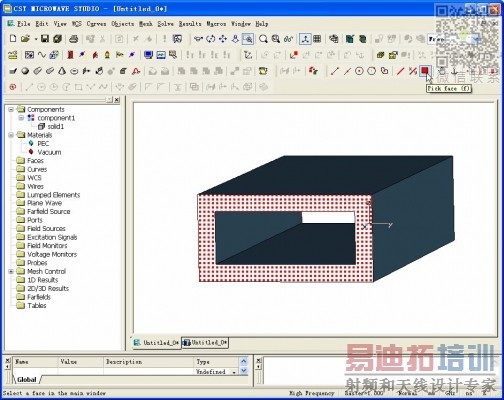The height and width of the screenshot is (400, 504).
Task: Open the New file icon
Action: tap(13, 39)
